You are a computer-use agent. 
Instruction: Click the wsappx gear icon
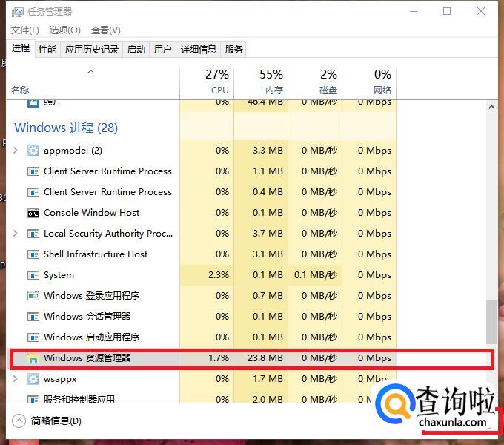coord(33,379)
